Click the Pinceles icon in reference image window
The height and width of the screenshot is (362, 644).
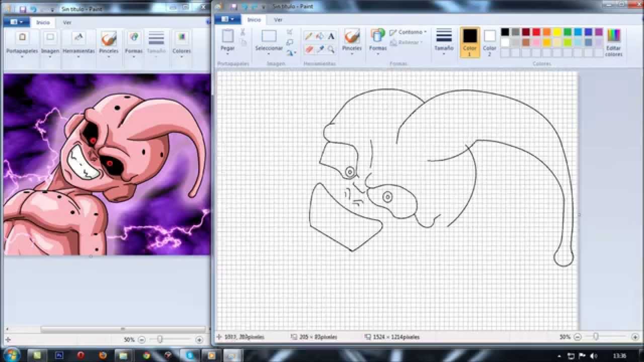[109, 38]
